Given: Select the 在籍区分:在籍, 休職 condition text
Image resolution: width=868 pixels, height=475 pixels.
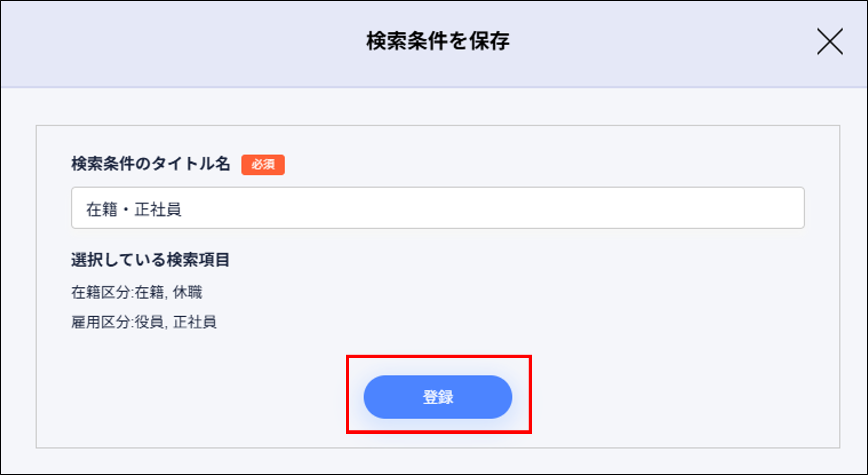Looking at the screenshot, I should pyautogui.click(x=138, y=293).
